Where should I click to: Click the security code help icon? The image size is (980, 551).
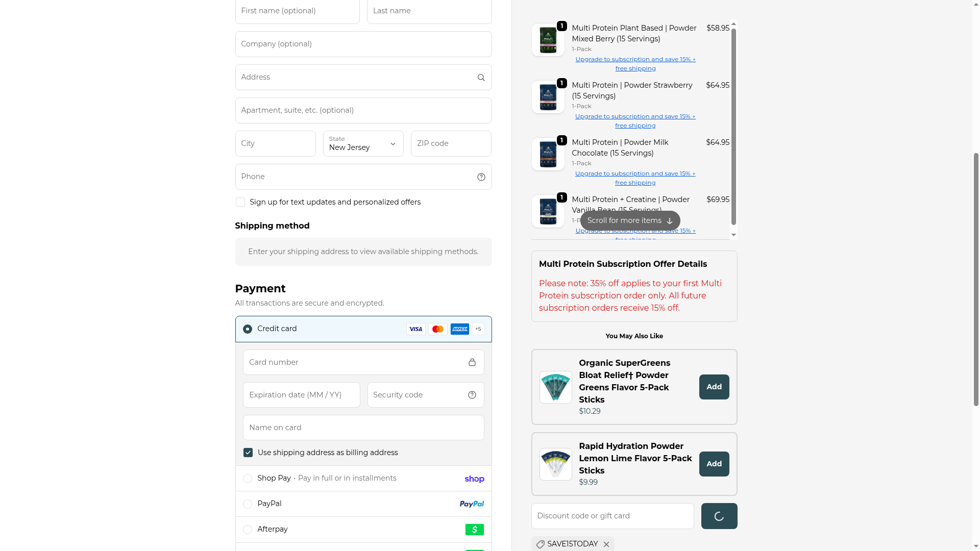(x=472, y=395)
